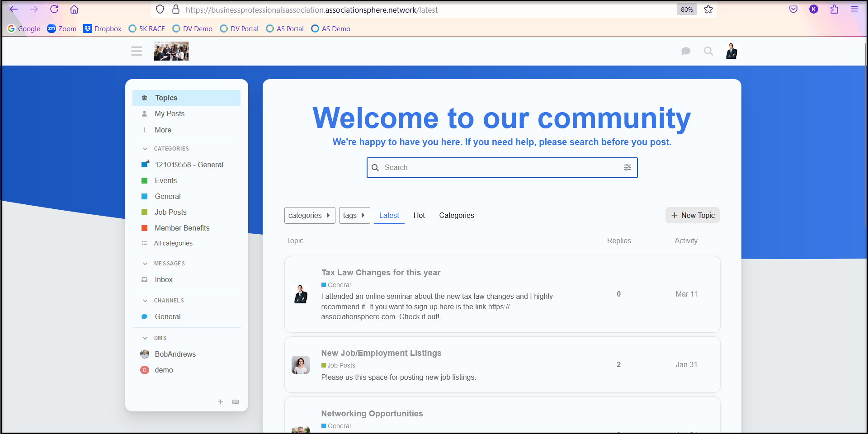
Task: Sort by Replies column header
Action: pyautogui.click(x=619, y=241)
